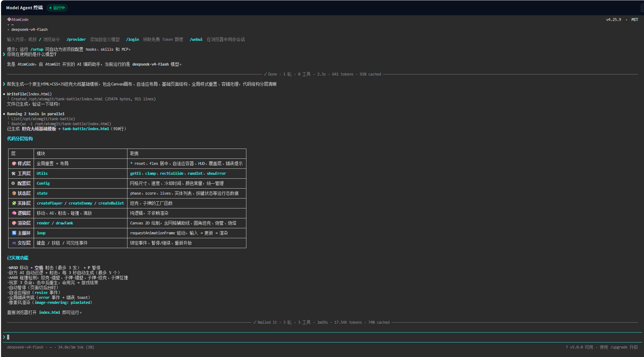Click getEl in the 工具层 row
The width and height of the screenshot is (644, 357).
point(135,173)
